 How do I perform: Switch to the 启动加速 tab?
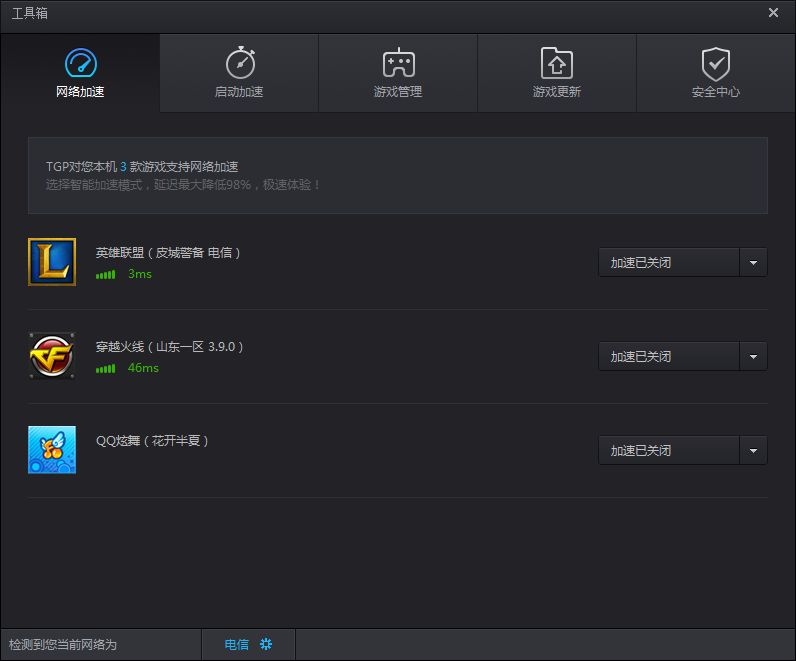coord(239,73)
